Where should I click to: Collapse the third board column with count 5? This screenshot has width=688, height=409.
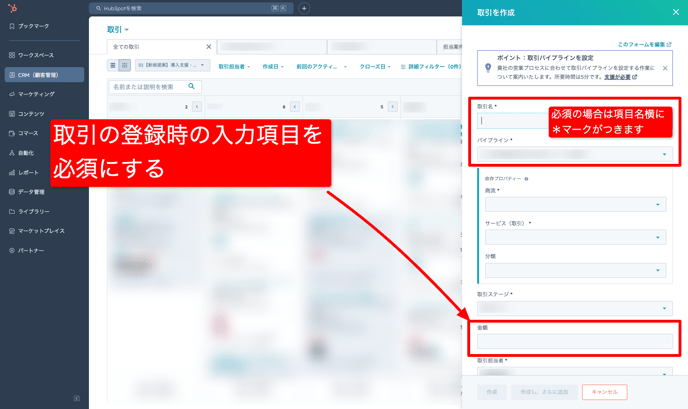(393, 107)
